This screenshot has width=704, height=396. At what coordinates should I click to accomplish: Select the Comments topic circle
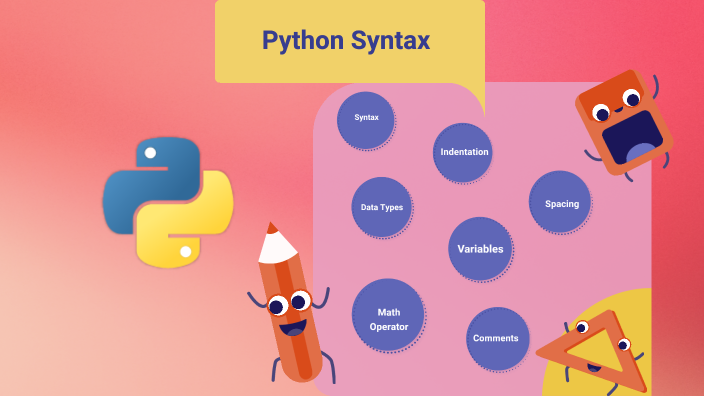(497, 339)
